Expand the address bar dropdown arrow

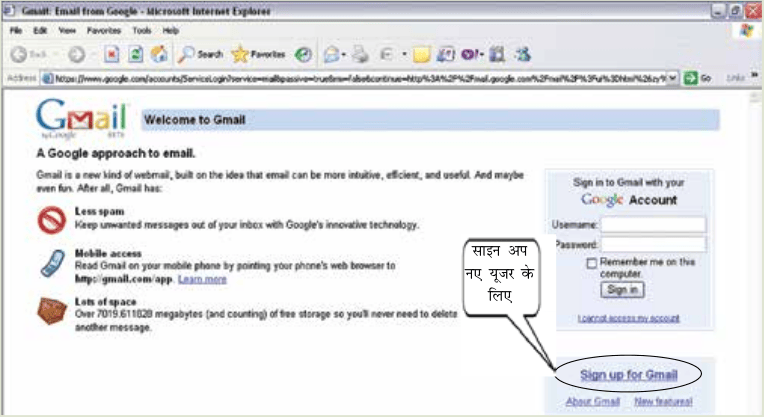pos(672,78)
